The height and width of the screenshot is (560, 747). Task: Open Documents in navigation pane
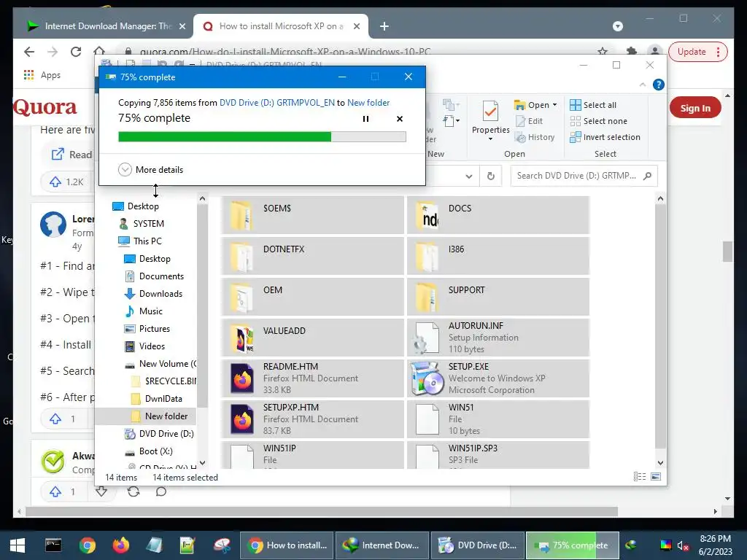click(154, 276)
